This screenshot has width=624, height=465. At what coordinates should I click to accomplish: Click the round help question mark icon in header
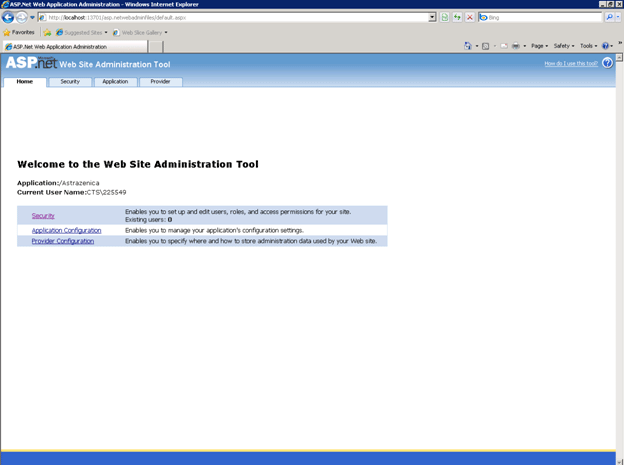point(607,63)
